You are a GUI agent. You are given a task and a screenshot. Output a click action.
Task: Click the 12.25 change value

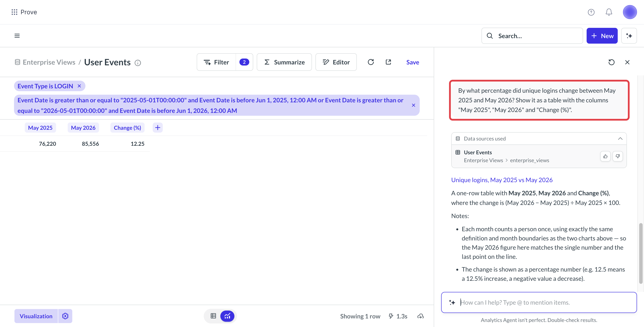pyautogui.click(x=138, y=144)
